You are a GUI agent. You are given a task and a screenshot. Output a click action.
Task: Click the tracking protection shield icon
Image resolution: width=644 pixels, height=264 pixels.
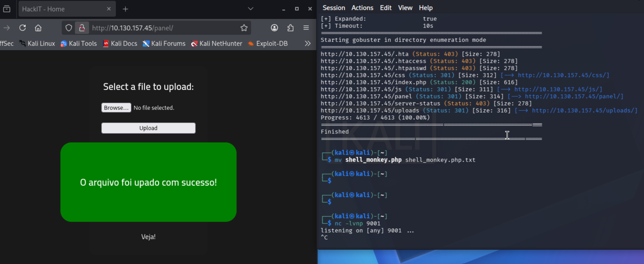click(69, 28)
